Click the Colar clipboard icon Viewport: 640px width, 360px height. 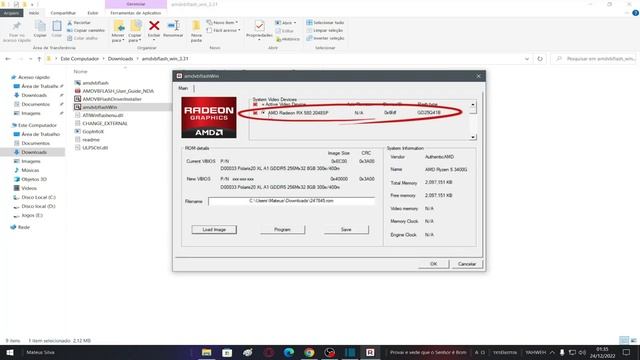(57, 29)
